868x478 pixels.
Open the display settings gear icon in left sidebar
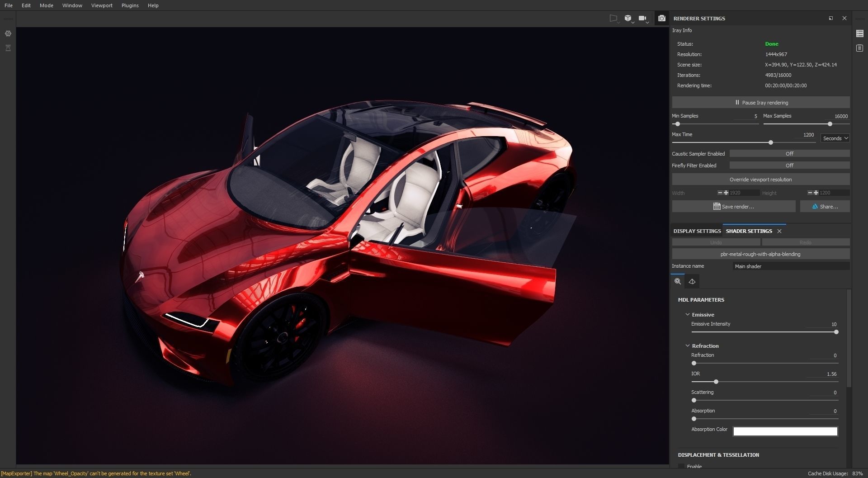(8, 33)
